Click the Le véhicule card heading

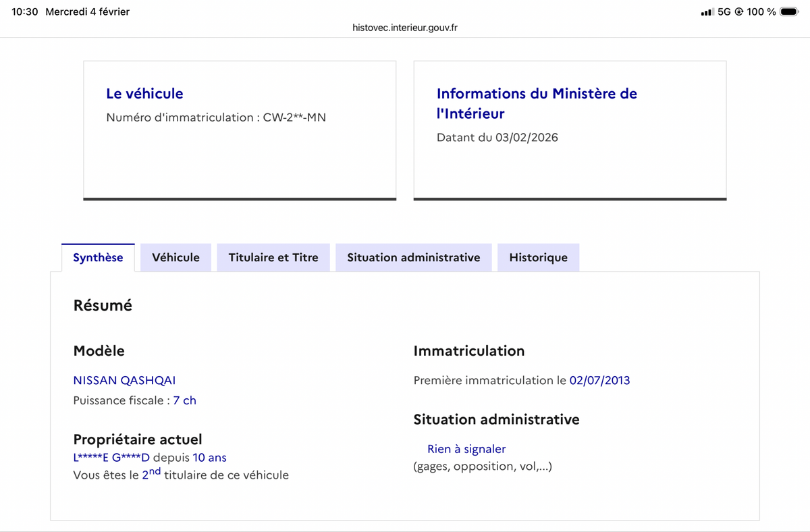click(144, 93)
